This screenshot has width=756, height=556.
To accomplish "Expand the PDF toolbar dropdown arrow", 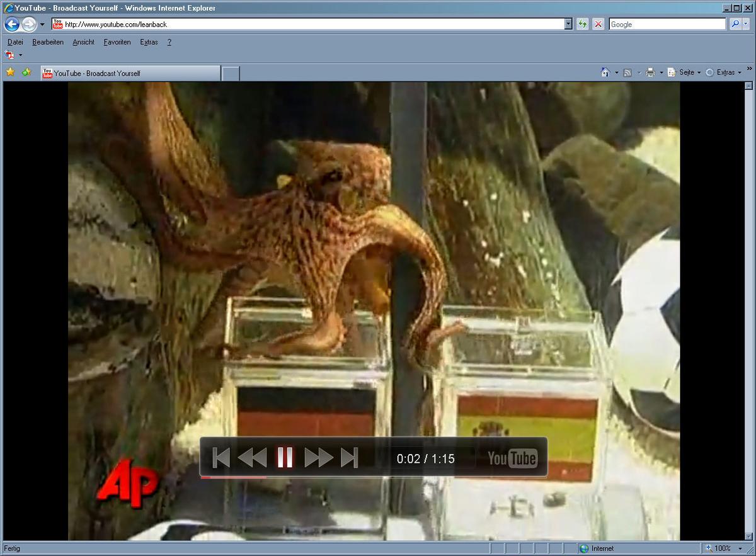I will pyautogui.click(x=20, y=55).
